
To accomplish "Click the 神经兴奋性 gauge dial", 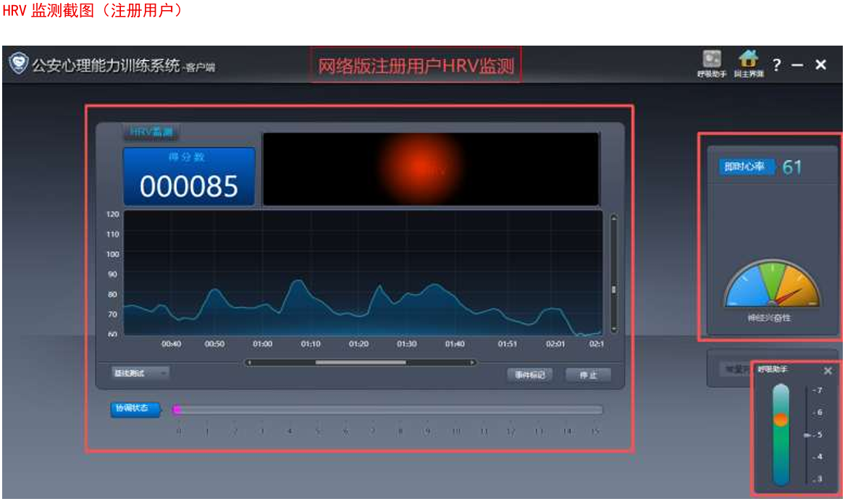I will (x=773, y=286).
